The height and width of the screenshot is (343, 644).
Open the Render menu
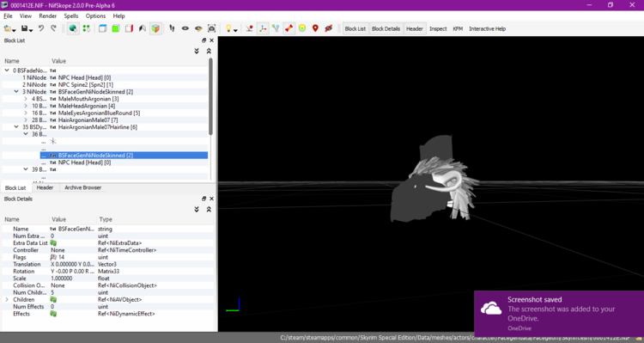pyautogui.click(x=47, y=15)
